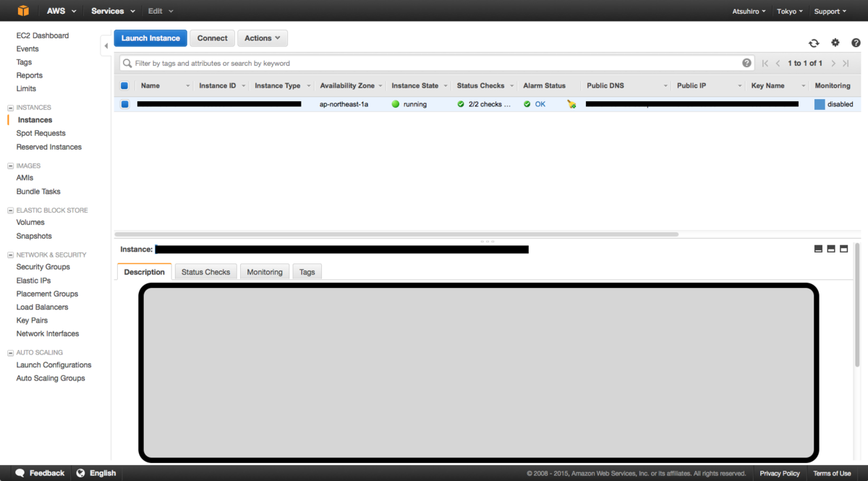Collapse the left navigation sidebar arrow
The image size is (868, 481).
(106, 46)
